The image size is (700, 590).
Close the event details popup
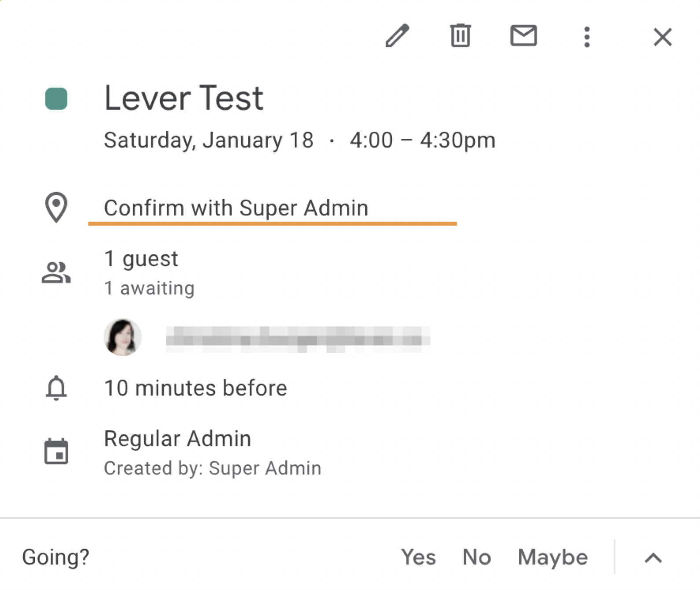tap(663, 37)
